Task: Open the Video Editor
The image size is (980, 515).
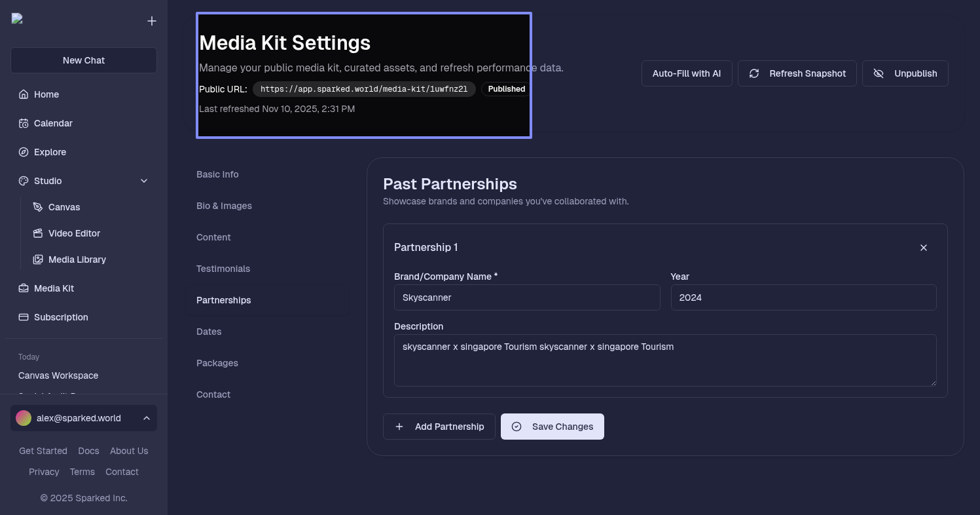Action: tap(74, 233)
